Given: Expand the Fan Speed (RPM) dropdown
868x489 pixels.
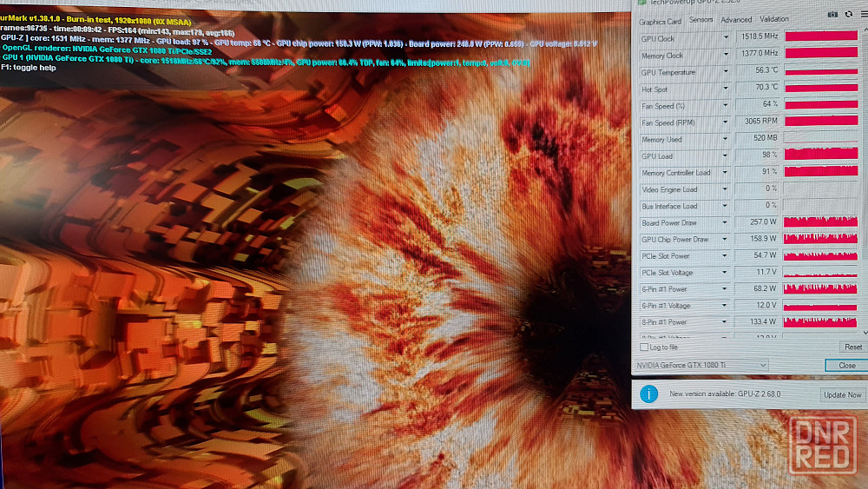Looking at the screenshot, I should click(x=726, y=122).
